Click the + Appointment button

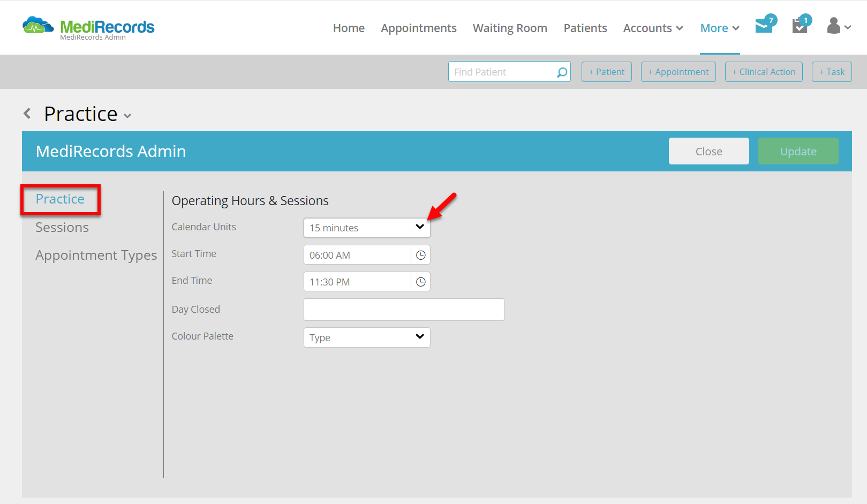[678, 72]
